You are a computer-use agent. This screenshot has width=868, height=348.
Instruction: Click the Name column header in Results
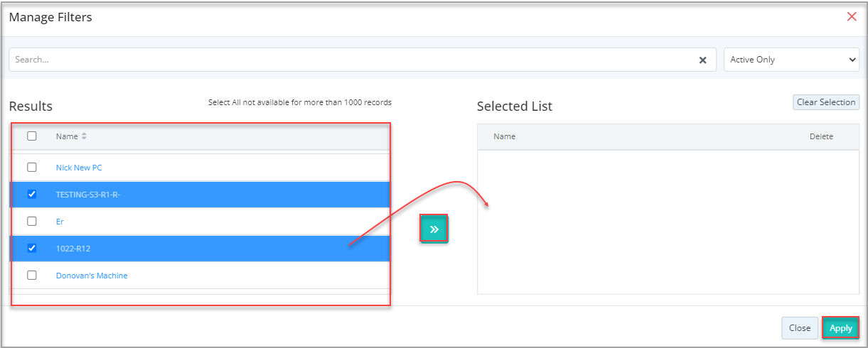(x=67, y=136)
